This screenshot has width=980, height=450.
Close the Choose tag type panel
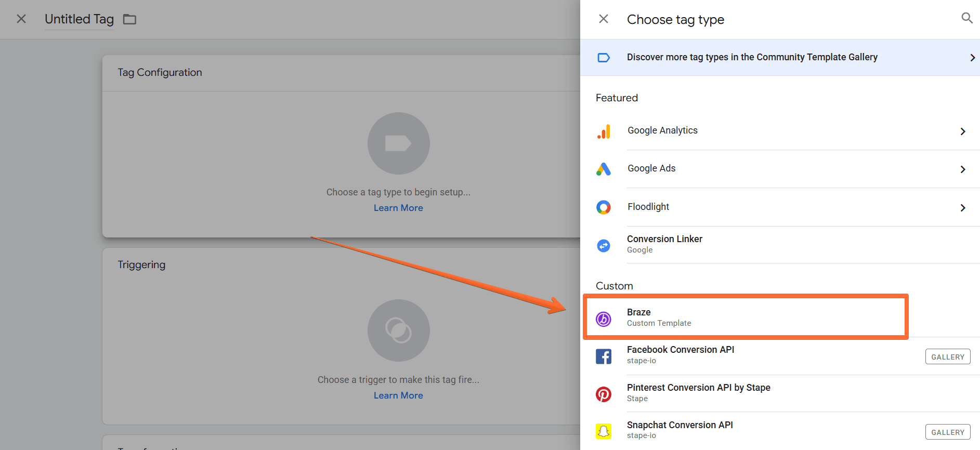click(604, 19)
